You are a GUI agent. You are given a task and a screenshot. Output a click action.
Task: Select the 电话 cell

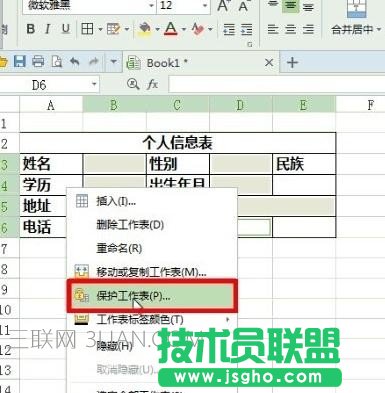pos(43,227)
